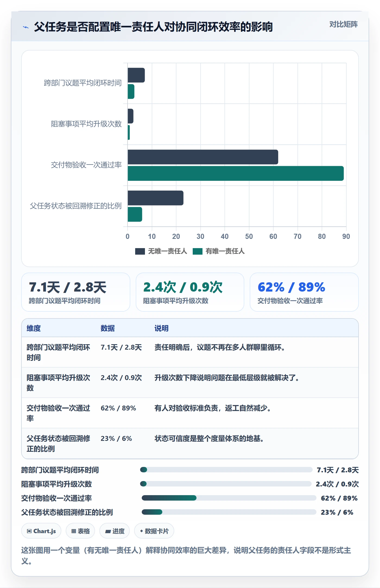The image size is (380, 588).
Task: Click the dark bar for 交付物验收一次通过率 in chart
Action: [203, 157]
